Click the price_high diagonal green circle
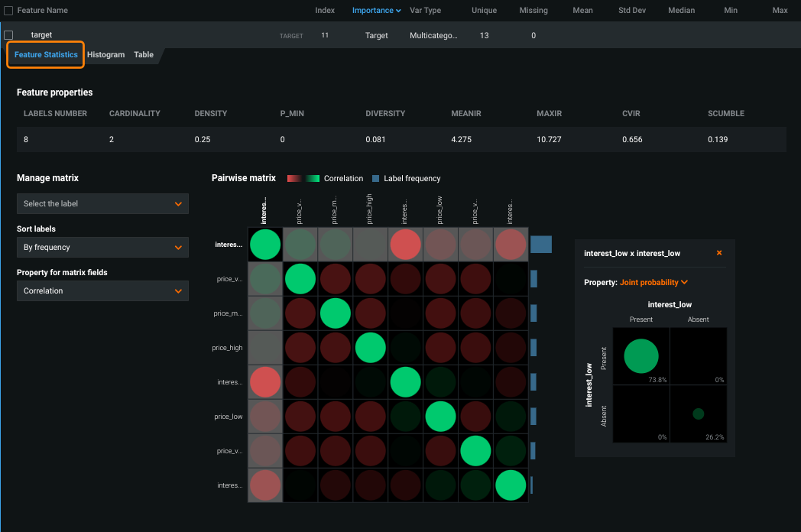The height and width of the screenshot is (532, 801). point(371,348)
